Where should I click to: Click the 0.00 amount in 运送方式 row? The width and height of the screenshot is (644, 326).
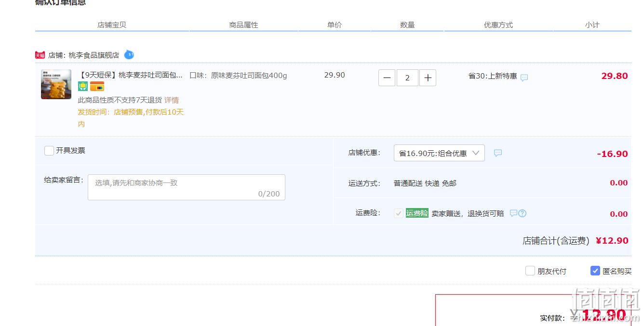(x=619, y=183)
